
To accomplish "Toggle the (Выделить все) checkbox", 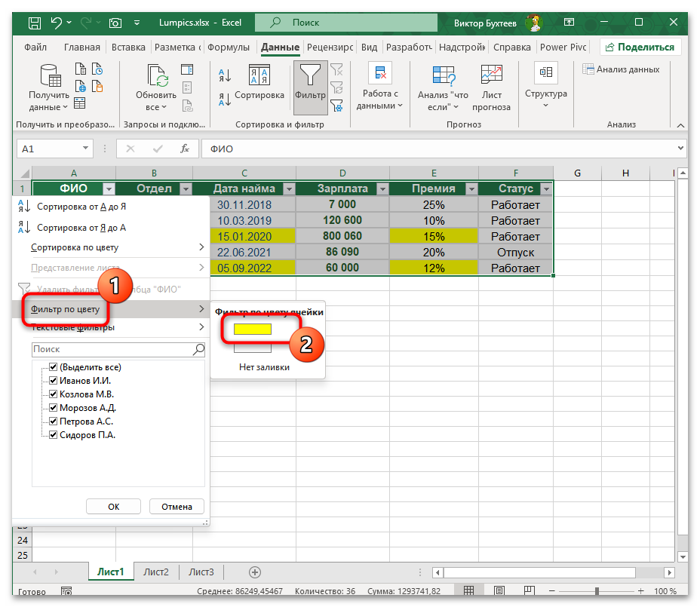I will 54,367.
